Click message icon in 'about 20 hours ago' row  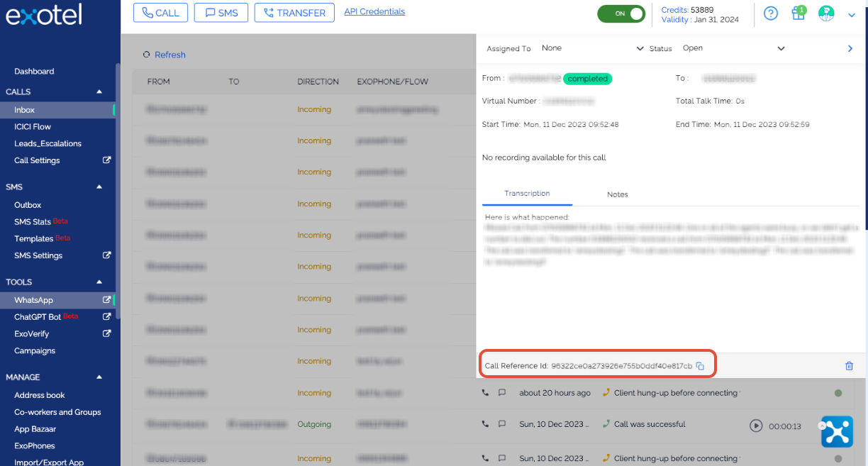pyautogui.click(x=502, y=392)
